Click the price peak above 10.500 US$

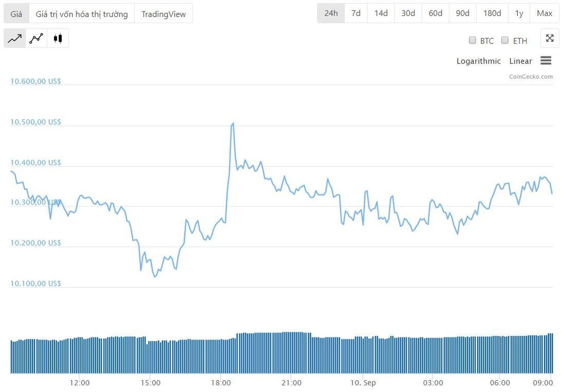pos(233,123)
